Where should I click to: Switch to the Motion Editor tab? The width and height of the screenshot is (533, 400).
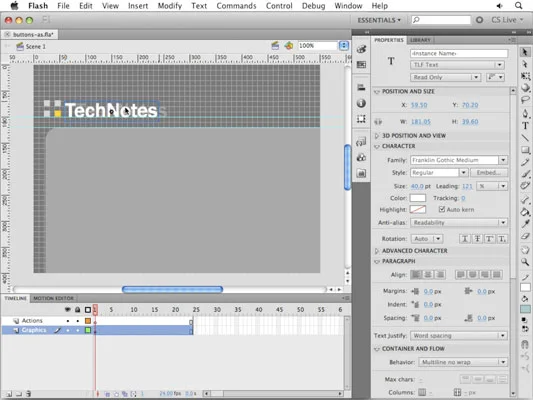coord(53,298)
